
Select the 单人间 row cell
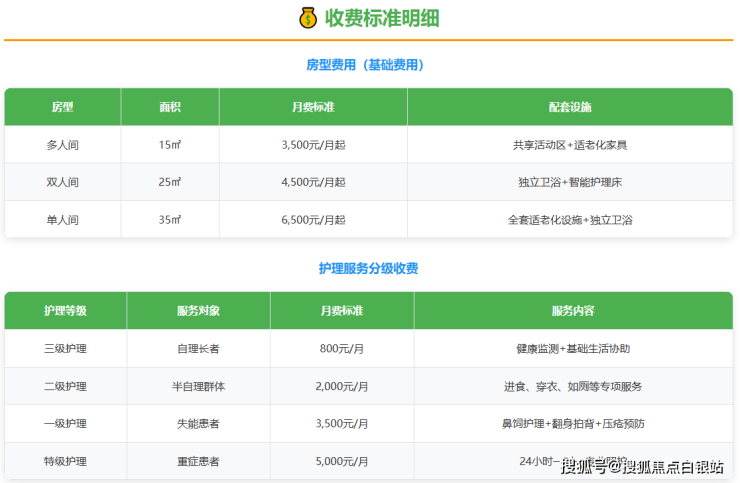(62, 219)
